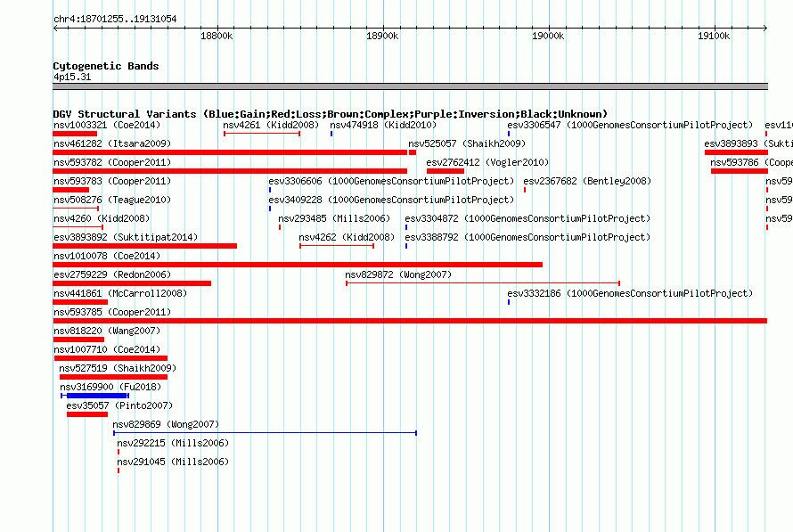Select nsv829869 (Wong2007) label
The height and width of the screenshot is (532, 793).
pos(166,424)
